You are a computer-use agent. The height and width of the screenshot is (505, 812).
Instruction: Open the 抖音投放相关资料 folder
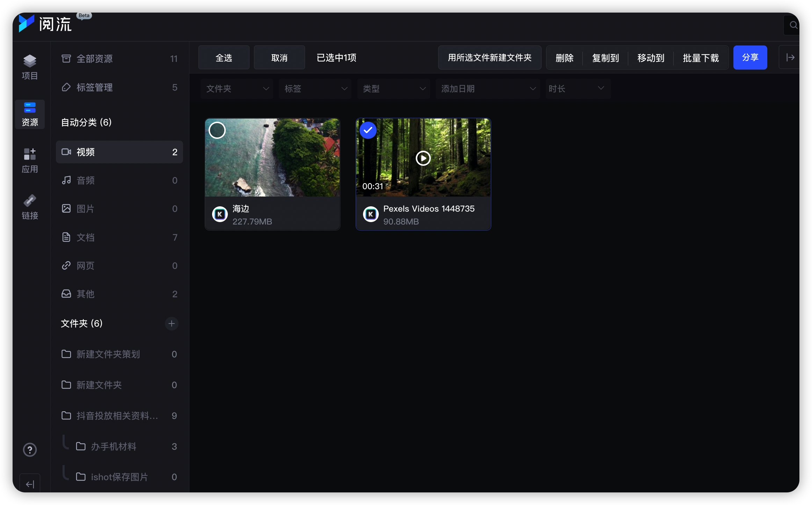119,416
